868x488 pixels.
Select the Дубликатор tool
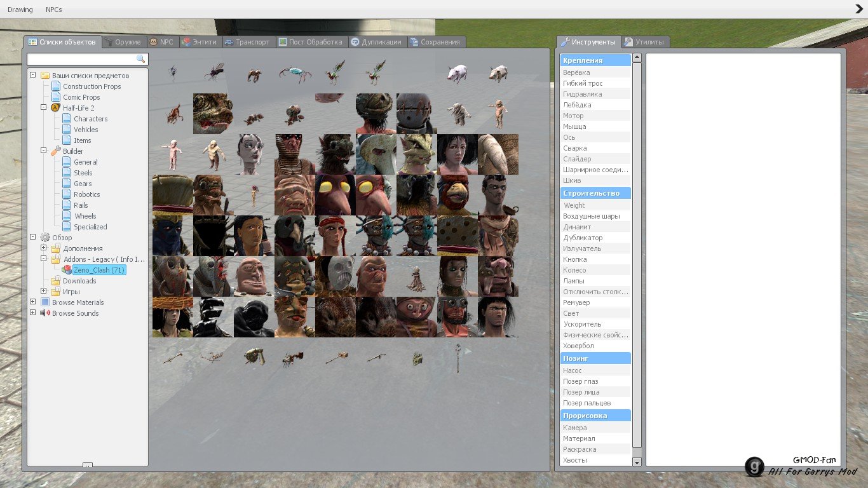pyautogui.click(x=595, y=238)
